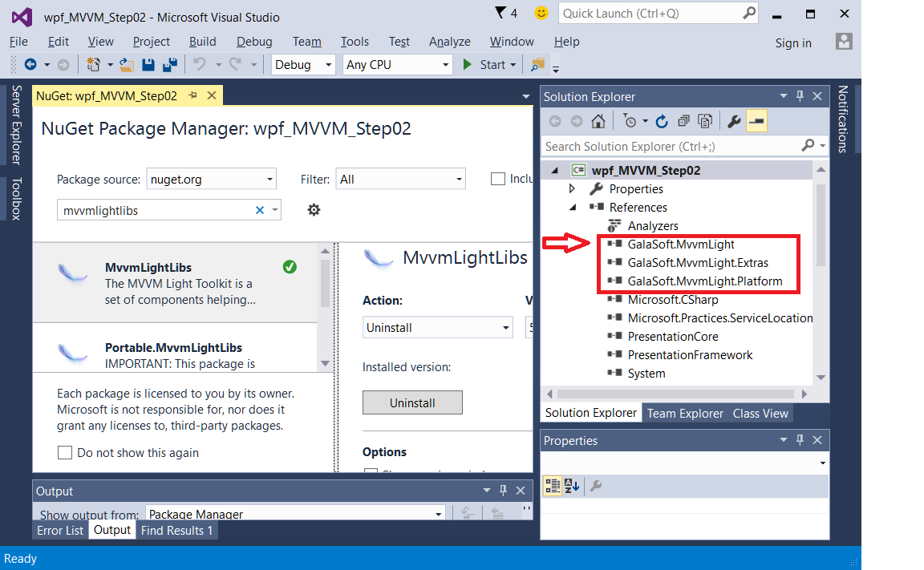Switch to the Error List tab
Screen dimensions: 924x570
pyautogui.click(x=60, y=530)
